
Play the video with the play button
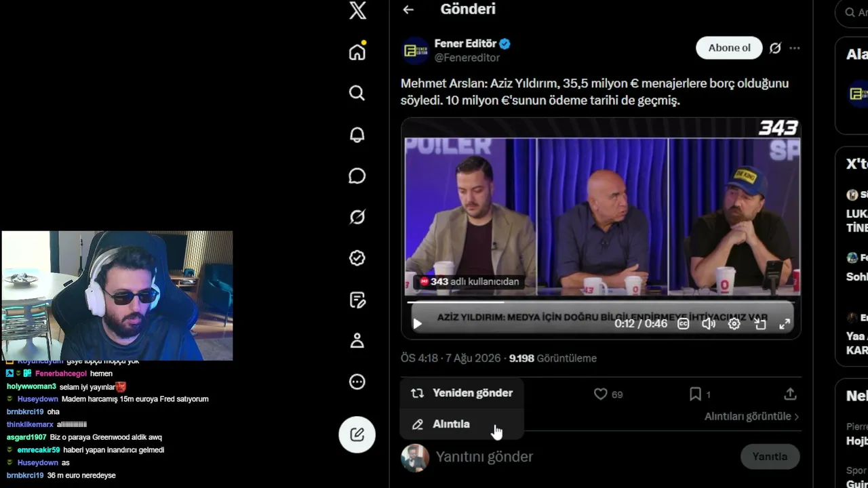(418, 324)
